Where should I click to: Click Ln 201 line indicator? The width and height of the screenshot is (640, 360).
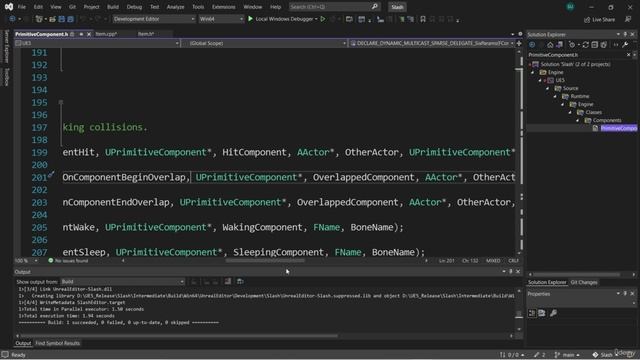(x=447, y=260)
